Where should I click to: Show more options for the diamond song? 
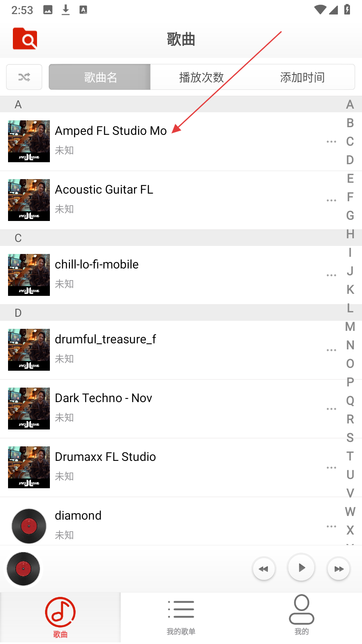pos(331,526)
